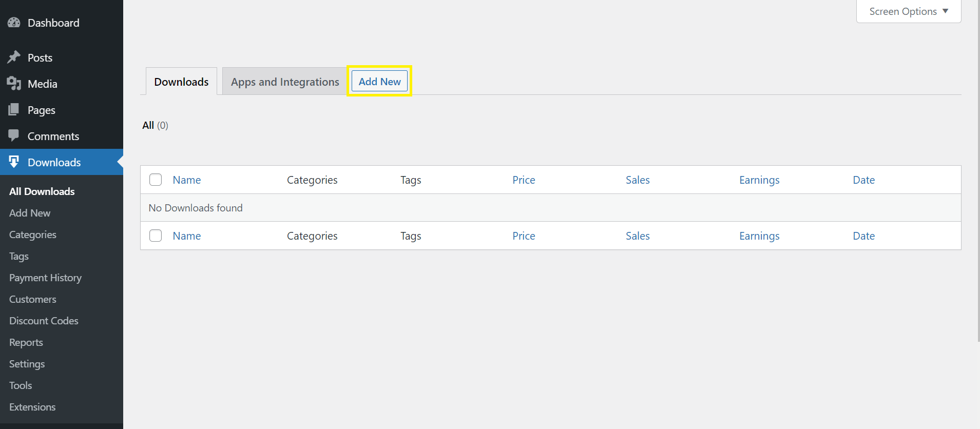Click the Downloads arrow icon in sidebar
Image resolution: width=980 pixels, height=429 pixels.
[14, 162]
